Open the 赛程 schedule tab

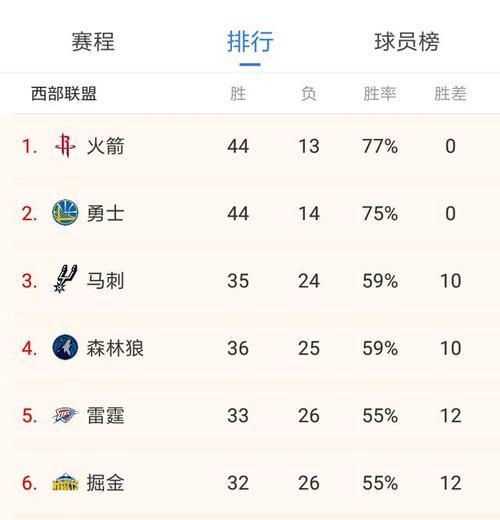[93, 42]
